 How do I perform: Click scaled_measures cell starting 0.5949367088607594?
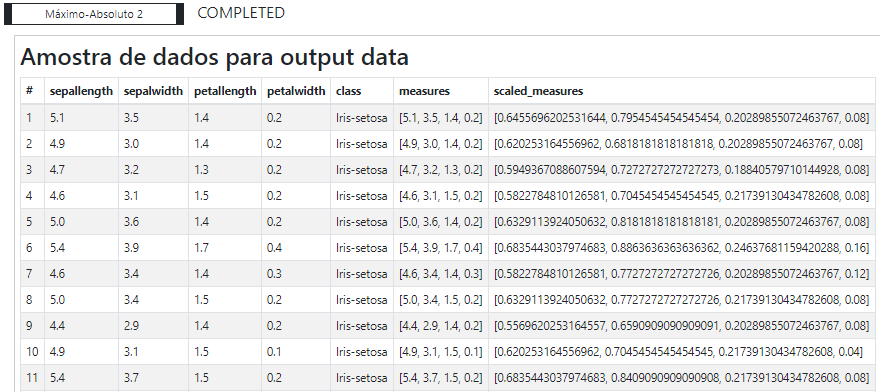click(682, 170)
